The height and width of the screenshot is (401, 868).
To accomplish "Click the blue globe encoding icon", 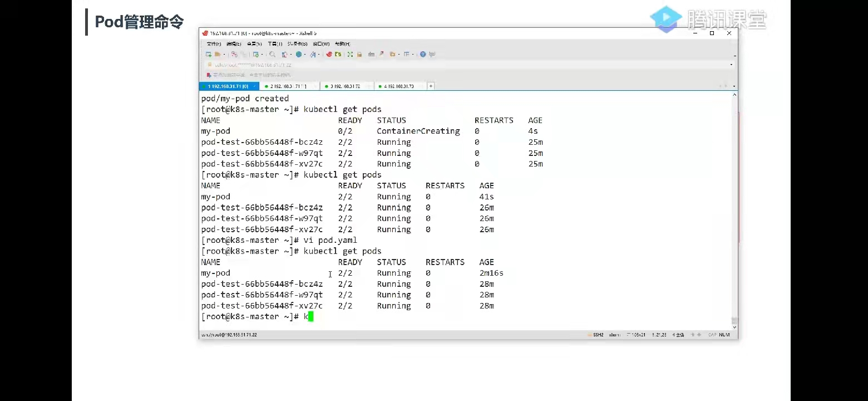I will point(299,55).
